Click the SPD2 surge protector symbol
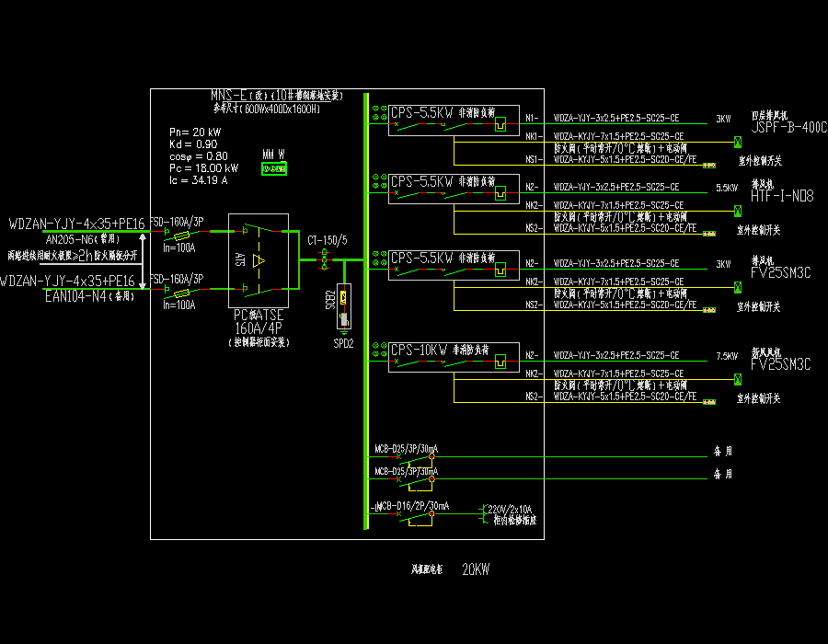The height and width of the screenshot is (644, 828). [343, 308]
